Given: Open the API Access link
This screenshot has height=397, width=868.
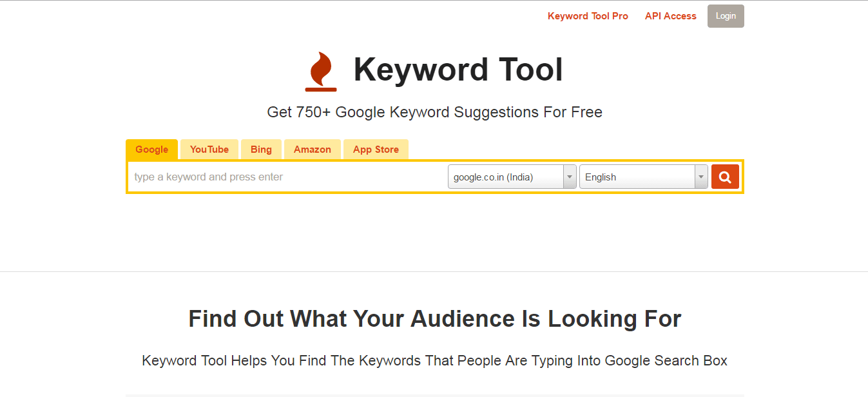Looking at the screenshot, I should tap(671, 16).
